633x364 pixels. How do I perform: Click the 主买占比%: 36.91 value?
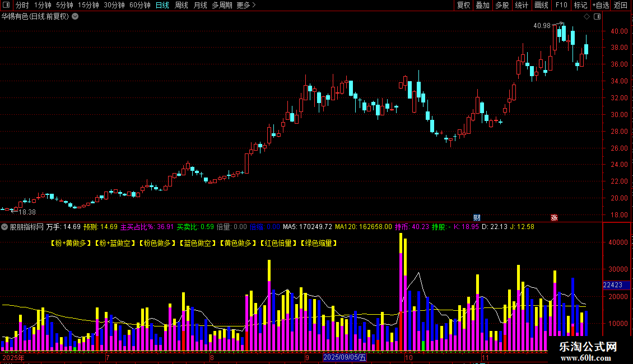pos(147,227)
